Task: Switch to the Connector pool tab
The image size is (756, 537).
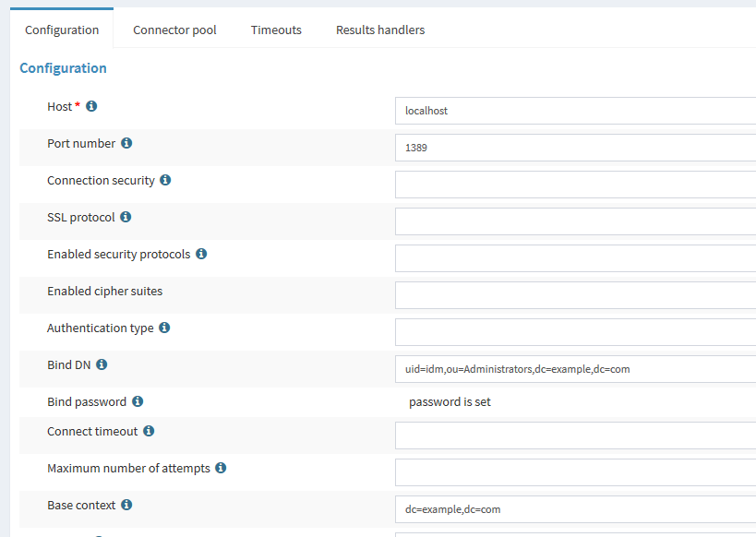Action: [x=174, y=30]
